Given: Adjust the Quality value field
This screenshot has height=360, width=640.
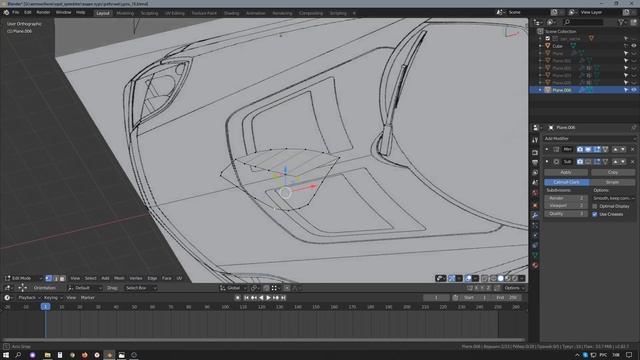Looking at the screenshot, I should pyautogui.click(x=566, y=214).
